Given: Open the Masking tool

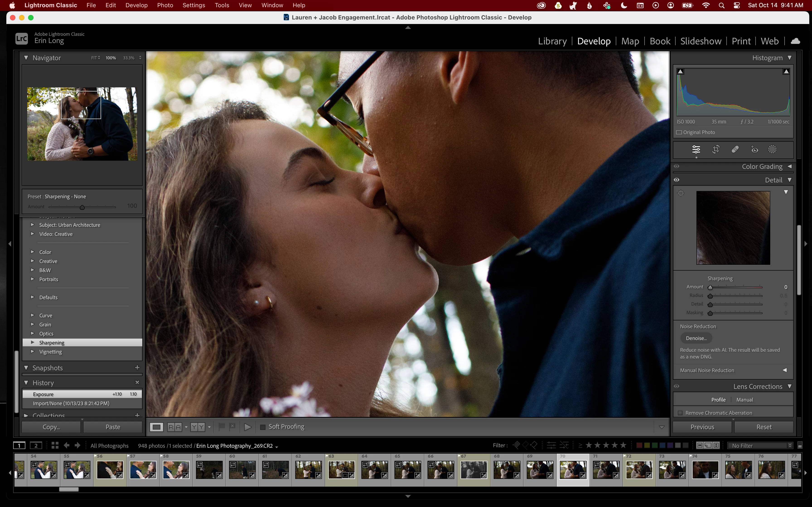Looking at the screenshot, I should pos(772,150).
